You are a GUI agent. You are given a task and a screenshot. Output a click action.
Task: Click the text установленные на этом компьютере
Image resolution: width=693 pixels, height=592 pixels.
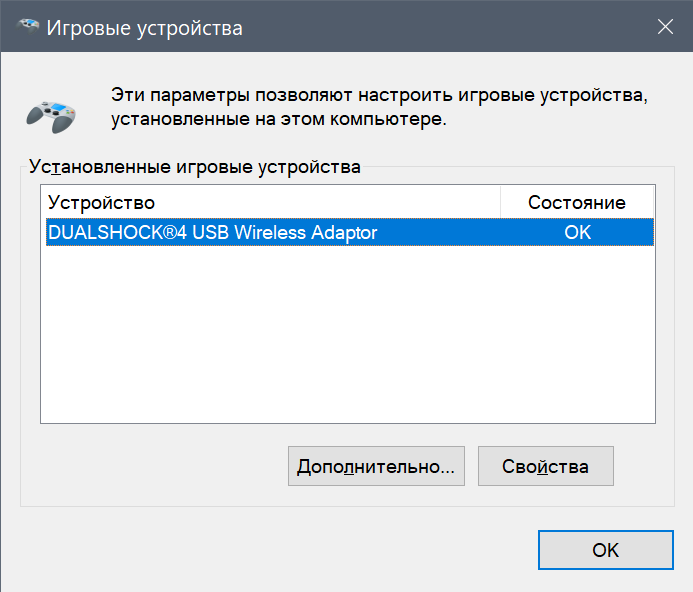pyautogui.click(x=278, y=120)
